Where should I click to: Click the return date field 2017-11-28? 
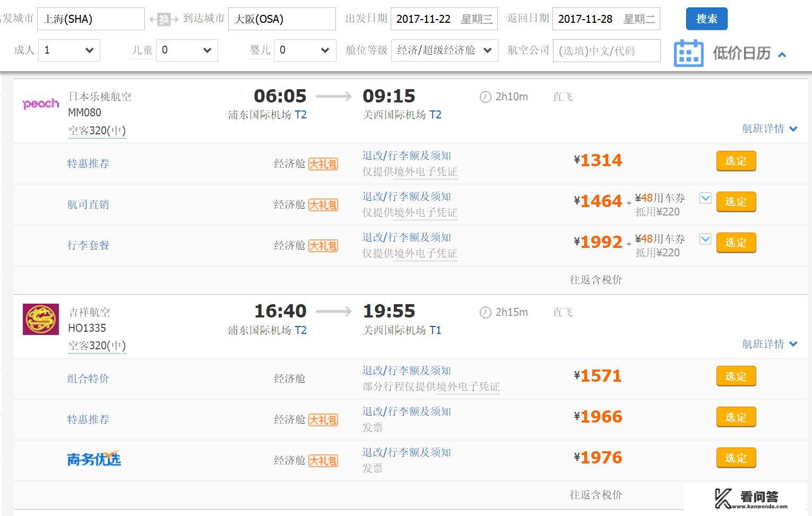[x=606, y=19]
